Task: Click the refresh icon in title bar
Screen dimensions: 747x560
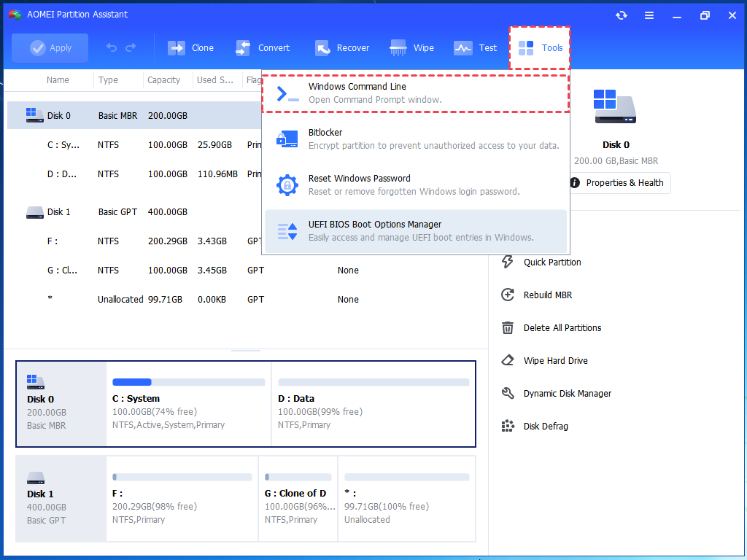Action: pyautogui.click(x=622, y=15)
